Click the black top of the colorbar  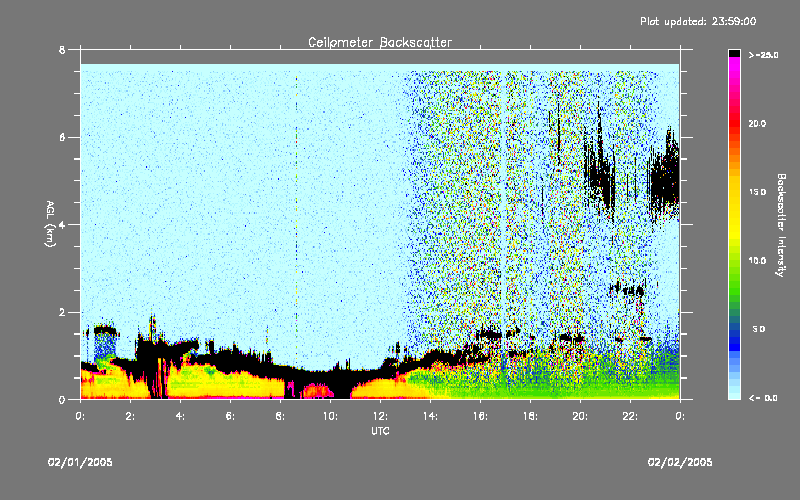point(734,53)
